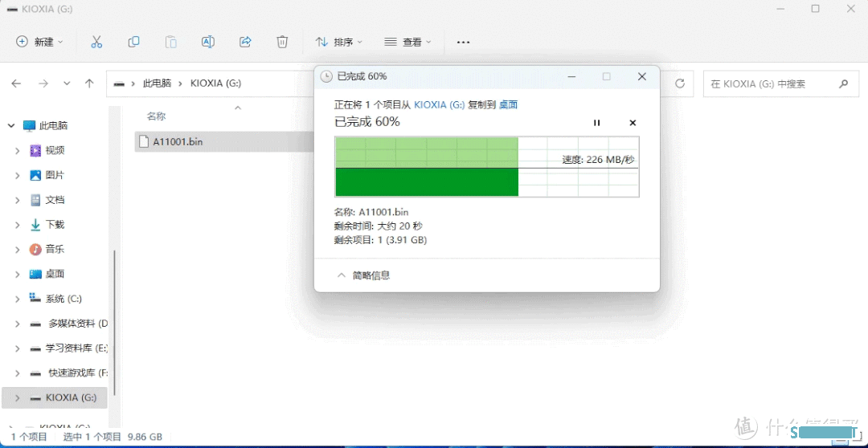Select 下载 in the navigation pane
Viewport: 868px width, 448px height.
(x=55, y=225)
